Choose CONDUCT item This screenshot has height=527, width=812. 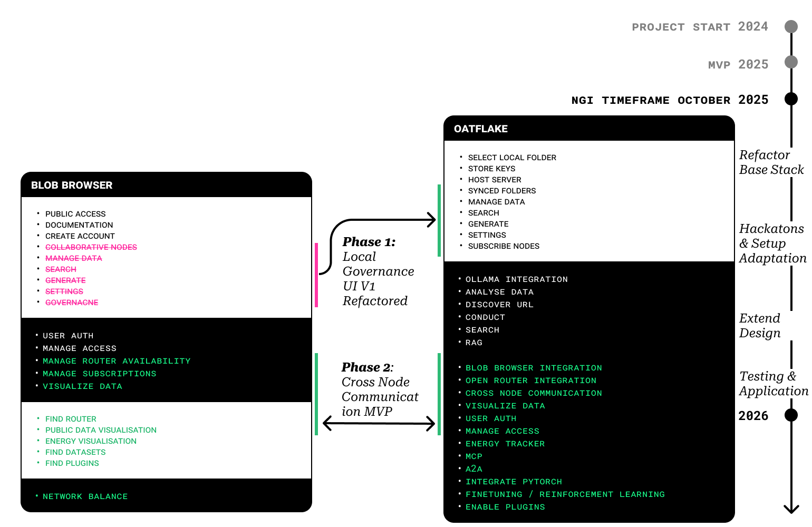(x=485, y=317)
